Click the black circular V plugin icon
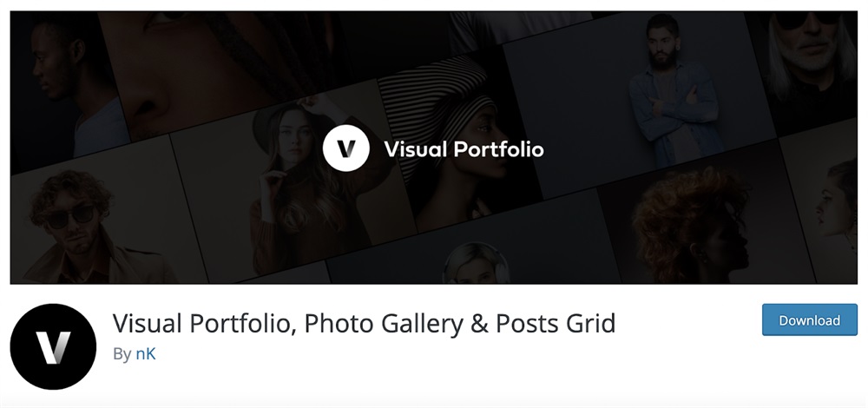The height and width of the screenshot is (408, 868). 53,346
